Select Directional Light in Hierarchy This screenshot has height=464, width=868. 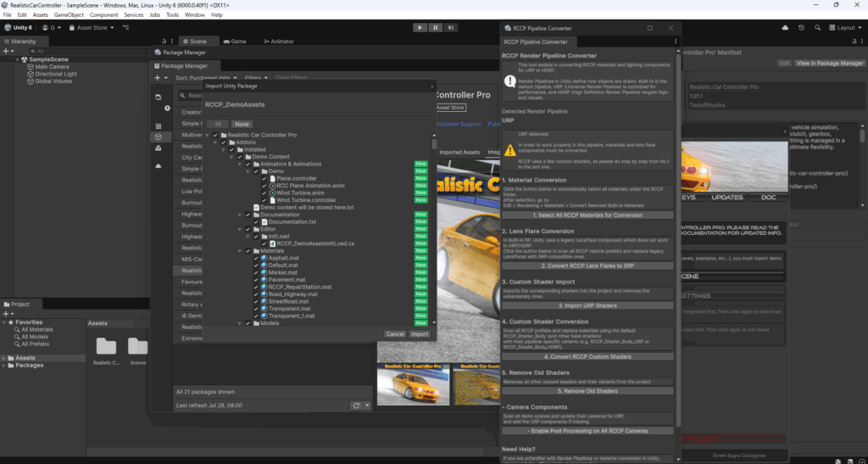pyautogui.click(x=56, y=74)
